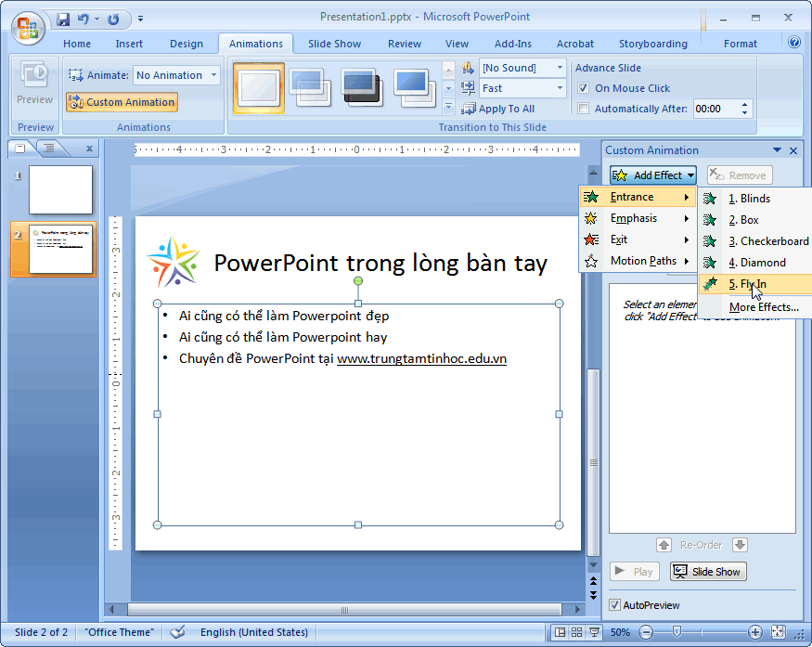Expand the transition gallery More arrow
812x647 pixels.
click(449, 108)
